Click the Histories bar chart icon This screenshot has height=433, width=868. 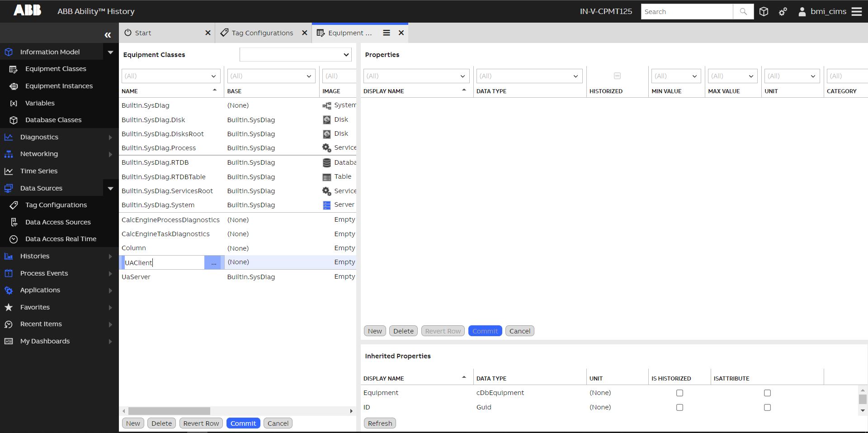click(9, 256)
